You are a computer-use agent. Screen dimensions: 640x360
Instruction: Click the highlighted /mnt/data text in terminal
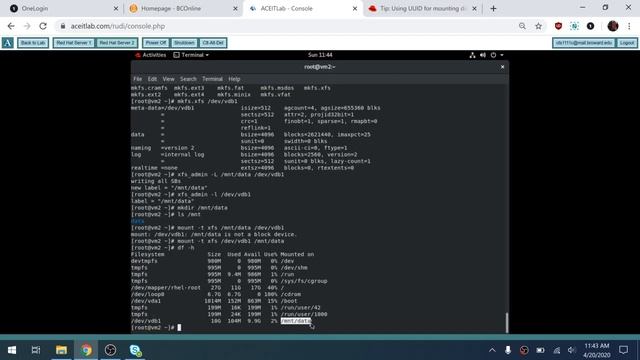click(296, 321)
